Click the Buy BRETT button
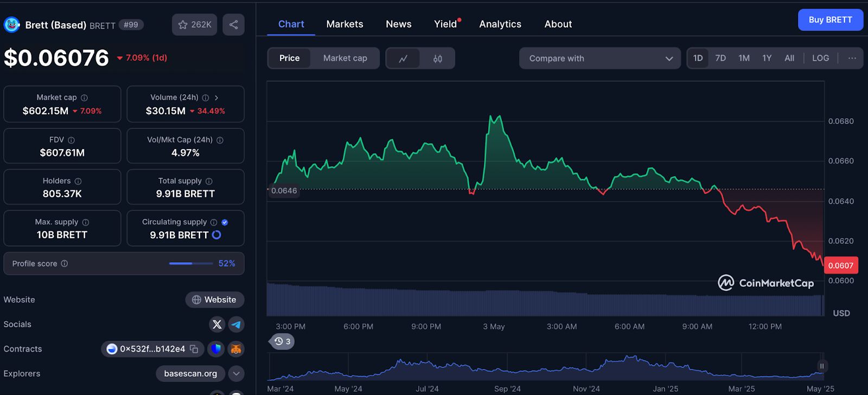The height and width of the screenshot is (395, 868). pos(830,20)
